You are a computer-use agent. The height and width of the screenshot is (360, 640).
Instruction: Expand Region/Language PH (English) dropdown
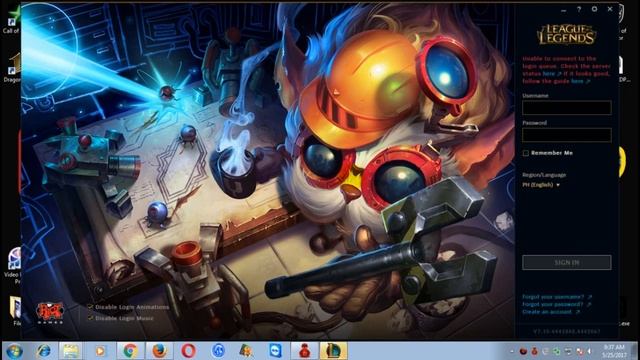coord(541,185)
